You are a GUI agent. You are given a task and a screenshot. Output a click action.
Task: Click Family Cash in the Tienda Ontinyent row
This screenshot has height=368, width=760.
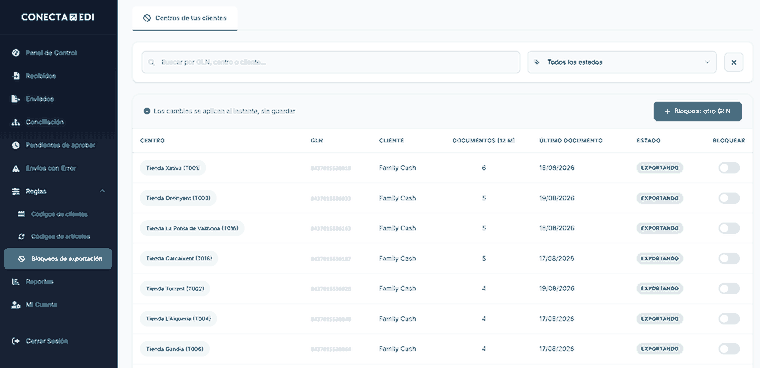pyautogui.click(x=397, y=198)
